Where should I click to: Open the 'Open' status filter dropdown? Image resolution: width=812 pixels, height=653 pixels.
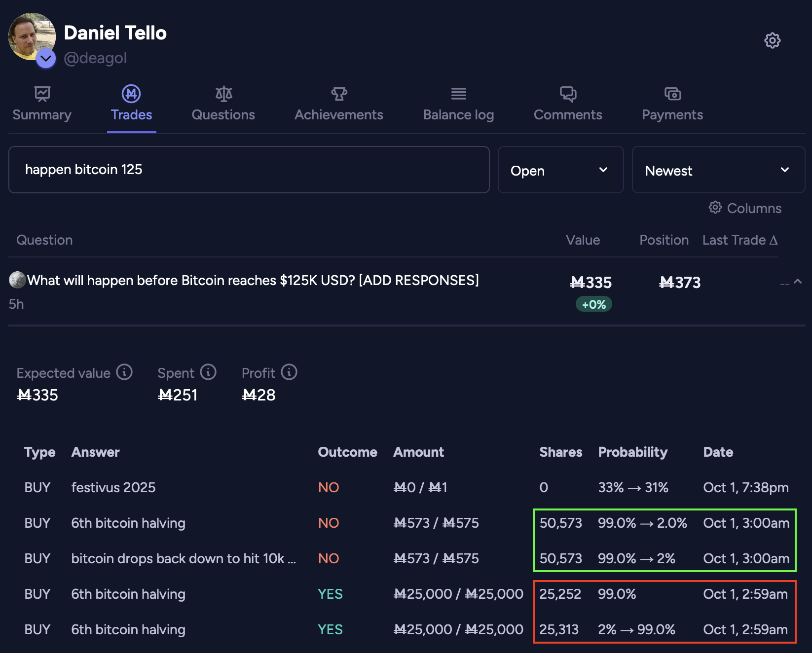(560, 170)
